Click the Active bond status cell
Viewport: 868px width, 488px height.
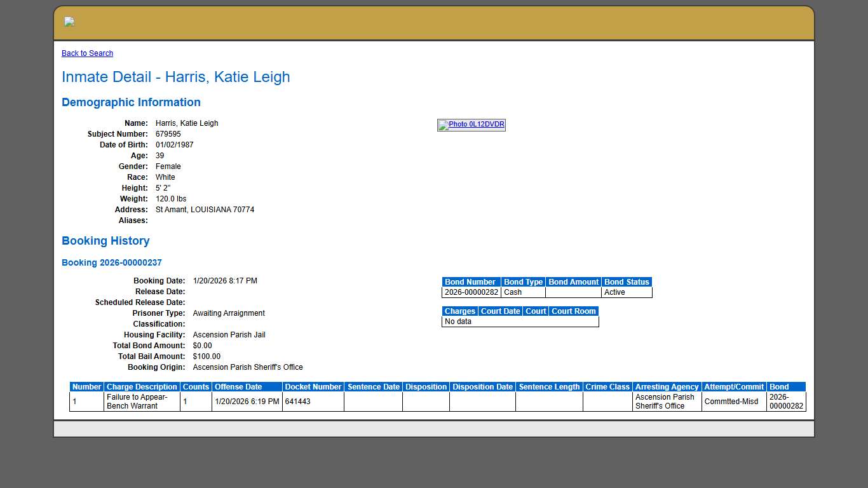pos(614,292)
